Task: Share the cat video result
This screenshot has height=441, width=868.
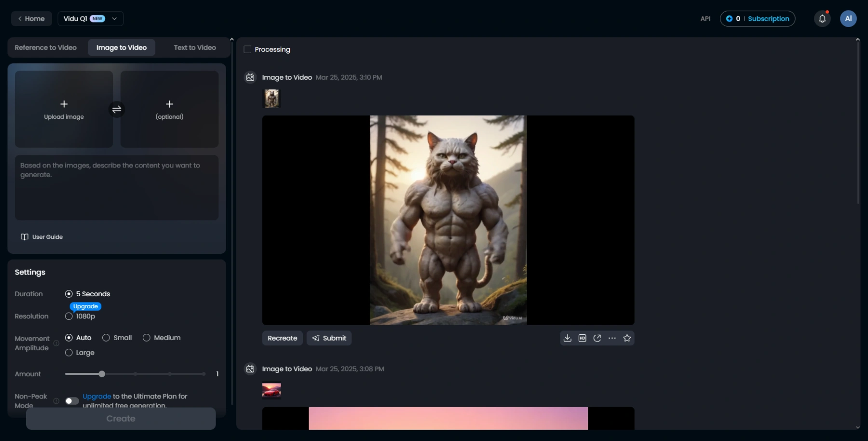Action: (597, 338)
